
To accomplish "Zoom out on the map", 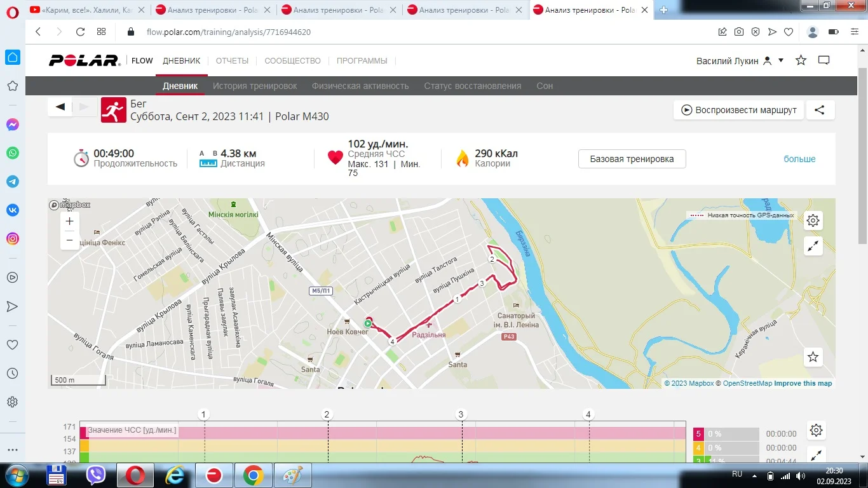I will pos(70,240).
